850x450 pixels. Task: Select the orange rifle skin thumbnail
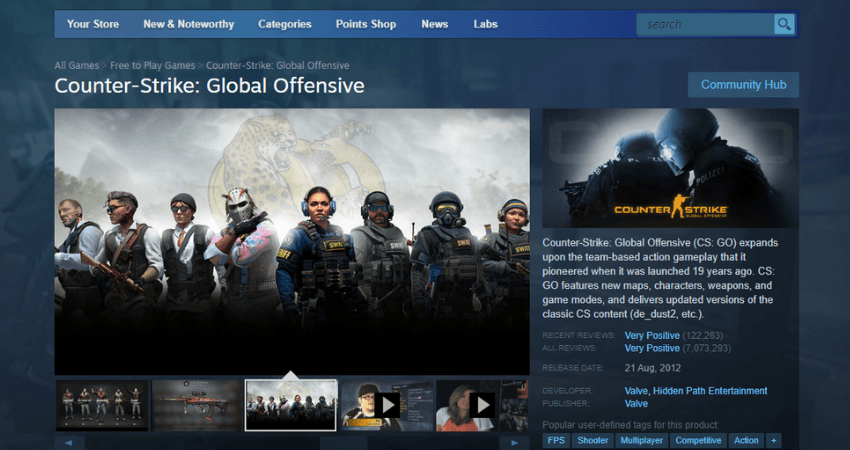(x=197, y=405)
